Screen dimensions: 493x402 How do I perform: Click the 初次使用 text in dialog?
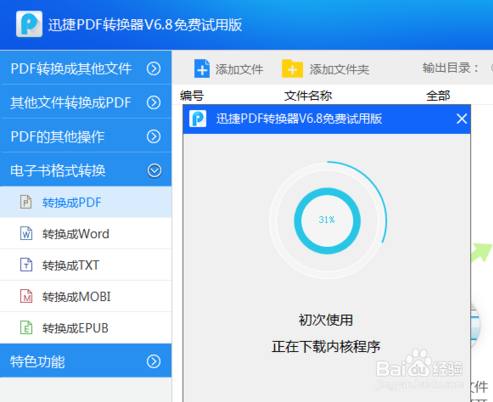(x=326, y=320)
